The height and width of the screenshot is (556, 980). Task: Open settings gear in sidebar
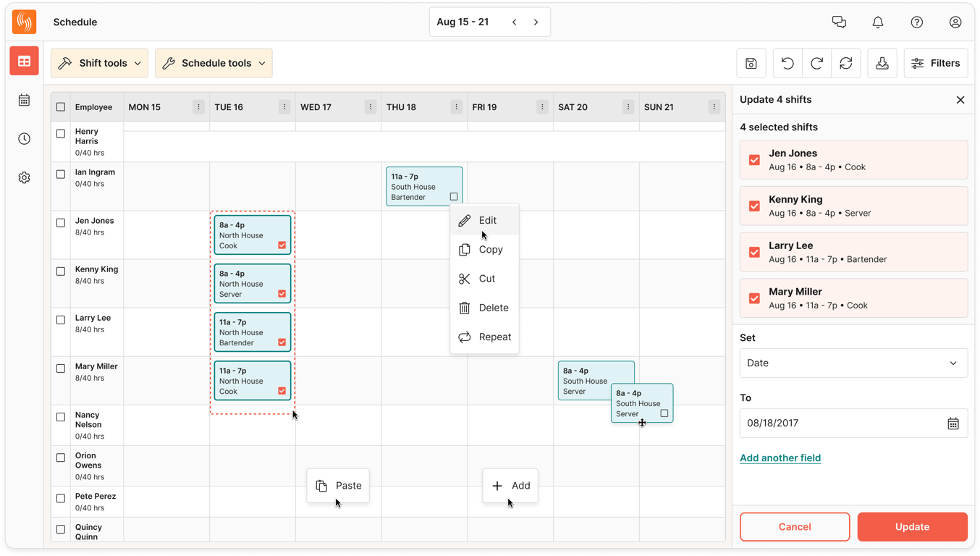coord(25,177)
